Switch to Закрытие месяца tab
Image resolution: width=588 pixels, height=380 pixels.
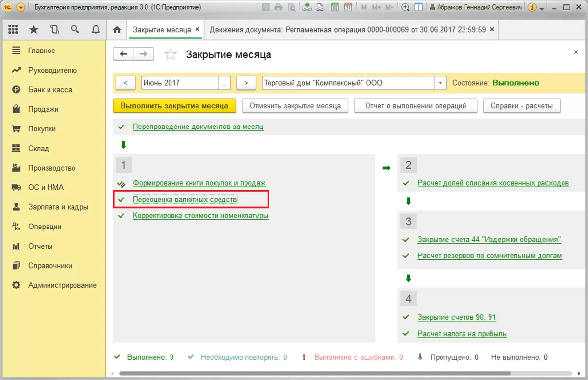(162, 30)
